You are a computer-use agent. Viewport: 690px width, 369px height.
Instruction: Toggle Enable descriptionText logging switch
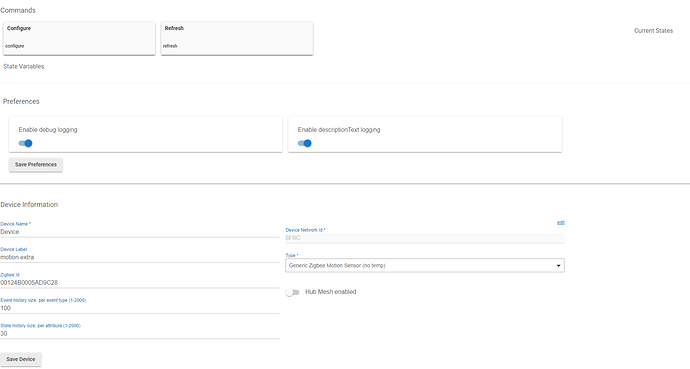point(305,143)
